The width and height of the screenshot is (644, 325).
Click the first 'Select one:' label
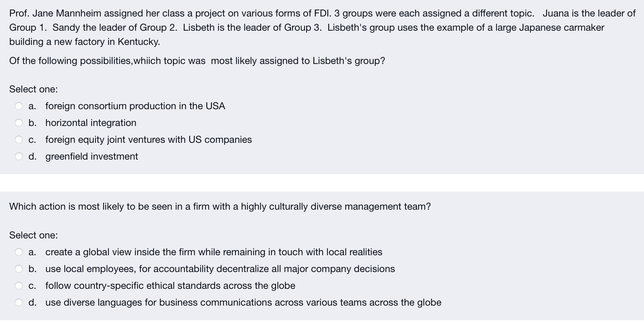[x=34, y=89]
